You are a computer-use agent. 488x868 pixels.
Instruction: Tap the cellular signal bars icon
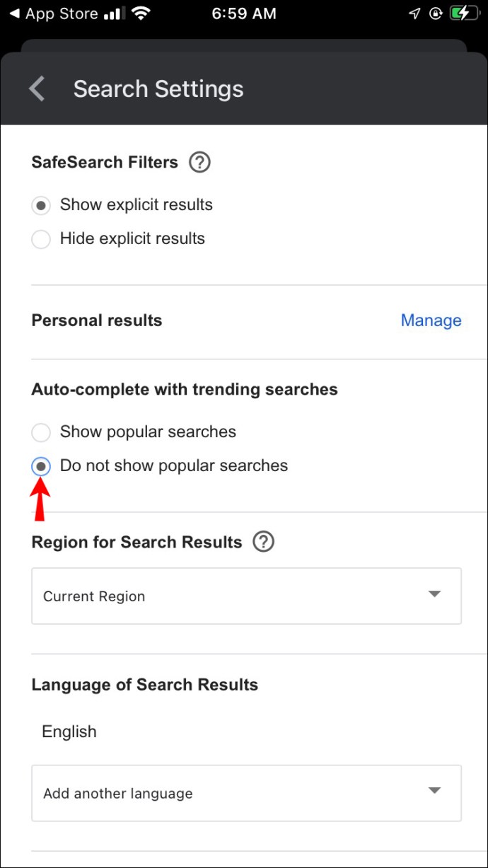pos(113,14)
